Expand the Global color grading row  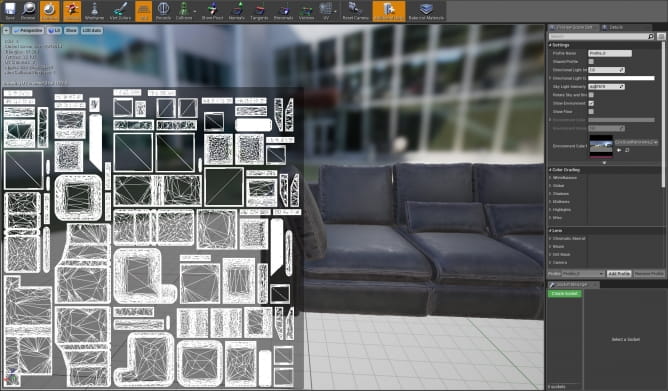click(x=550, y=186)
